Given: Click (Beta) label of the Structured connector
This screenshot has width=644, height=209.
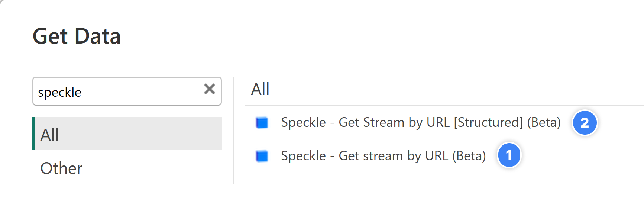Looking at the screenshot, I should (x=544, y=122).
